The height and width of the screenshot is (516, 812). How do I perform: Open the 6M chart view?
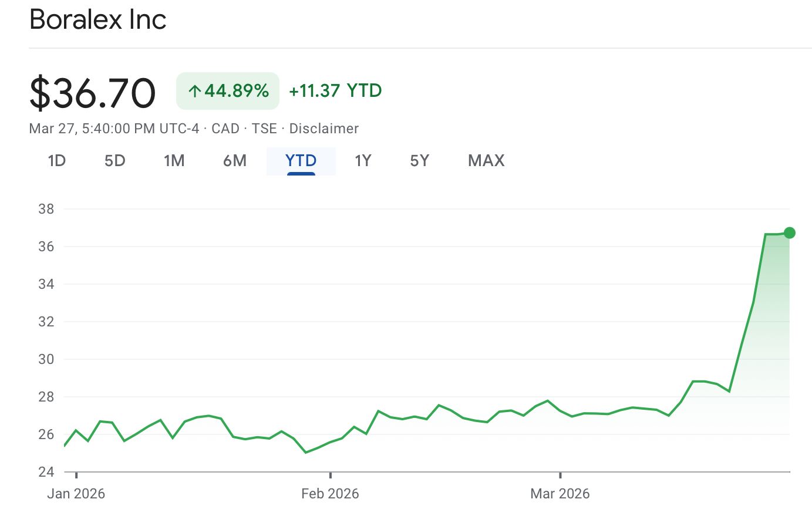pos(235,161)
